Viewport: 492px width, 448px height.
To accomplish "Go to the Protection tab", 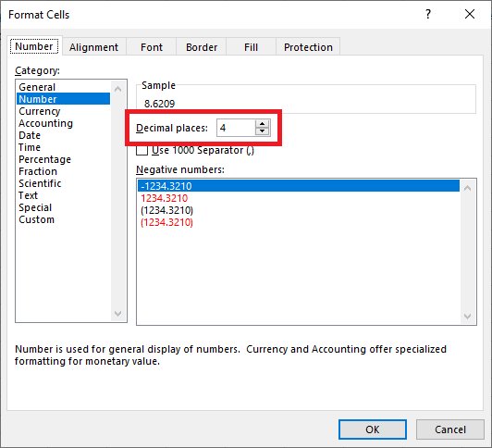I will click(x=308, y=47).
